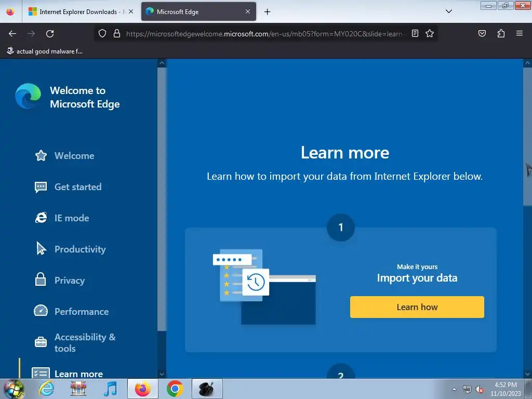The width and height of the screenshot is (532, 399).
Task: Open the music note app on taskbar
Action: point(111,389)
